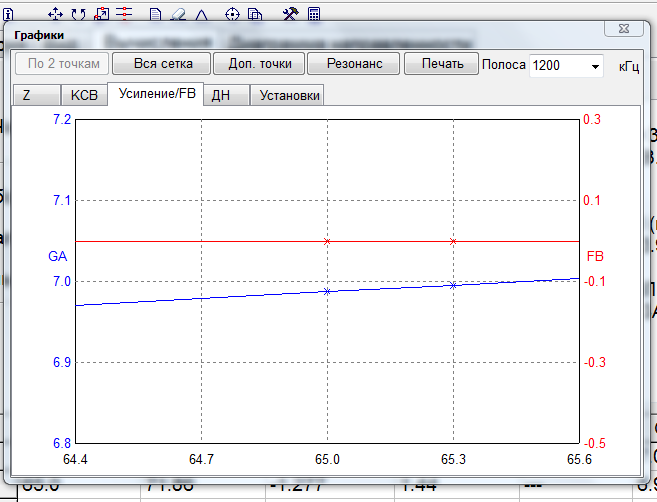
Task: Click the кГц unit label
Action: 629,67
